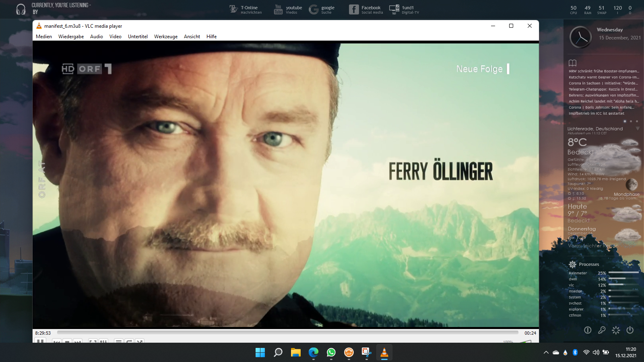Click the Lichtenrade, Deutschland location text

click(595, 129)
